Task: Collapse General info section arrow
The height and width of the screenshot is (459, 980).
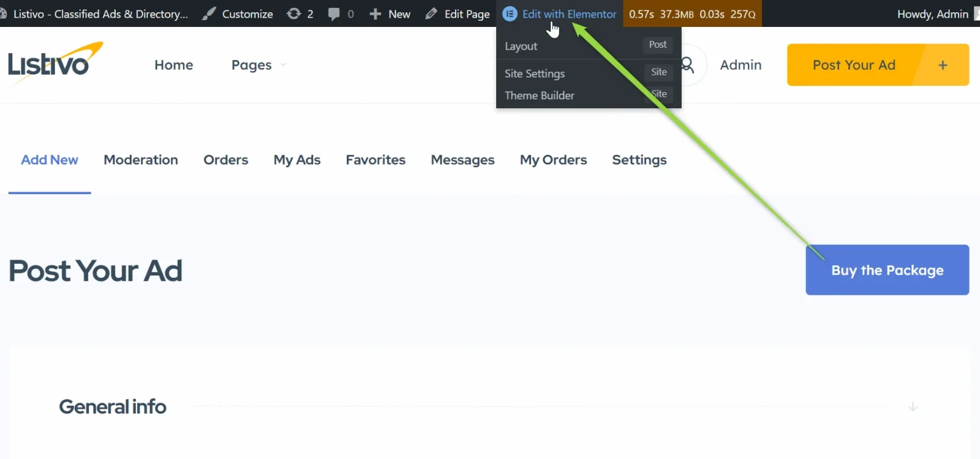Action: pos(913,406)
